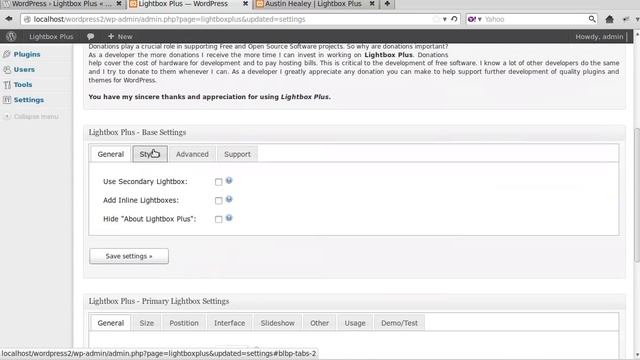640x360 pixels.
Task: Open the Styles tab in Base Settings
Action: 150,154
